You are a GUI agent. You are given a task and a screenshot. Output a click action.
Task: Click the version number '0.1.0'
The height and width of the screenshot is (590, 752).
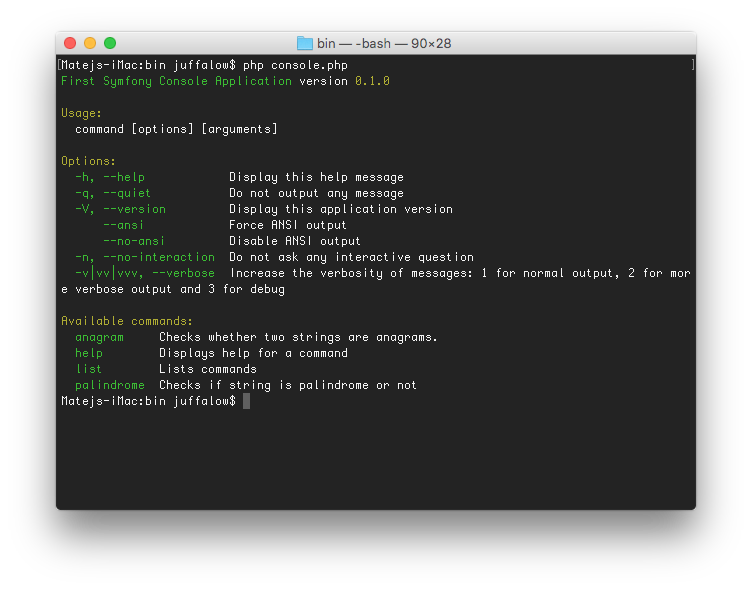tap(373, 81)
